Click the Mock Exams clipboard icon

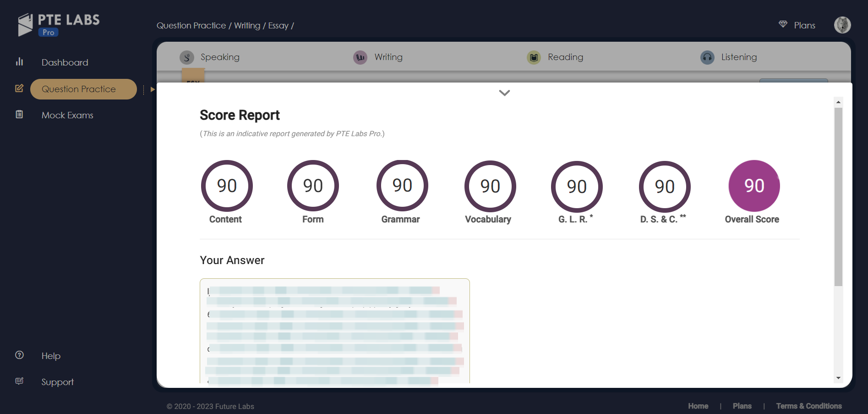(19, 115)
